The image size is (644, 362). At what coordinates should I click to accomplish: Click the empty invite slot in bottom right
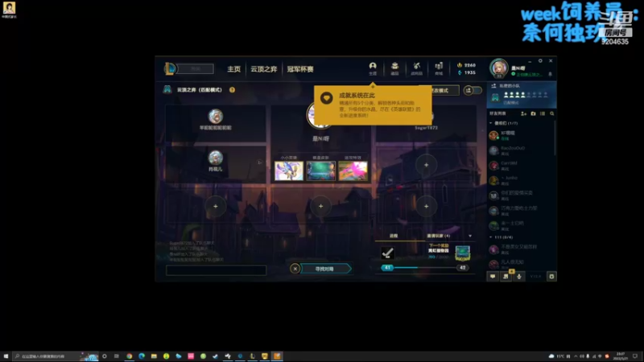tap(426, 207)
